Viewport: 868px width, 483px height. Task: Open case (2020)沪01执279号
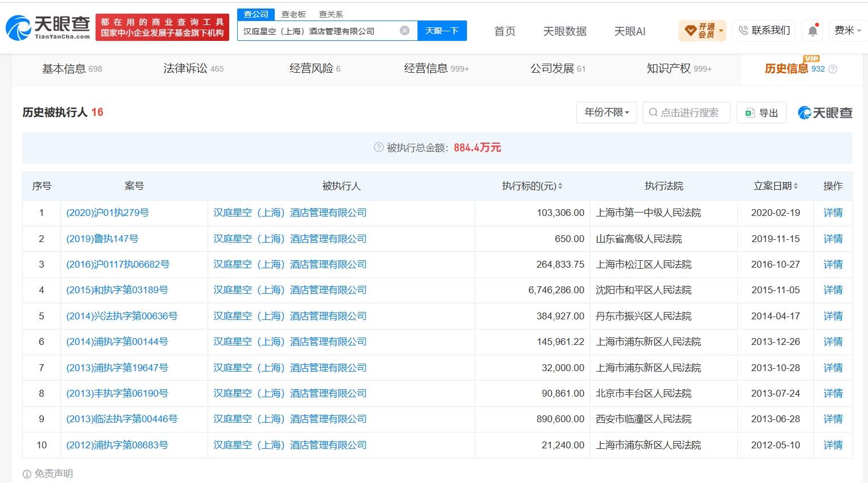(x=108, y=213)
